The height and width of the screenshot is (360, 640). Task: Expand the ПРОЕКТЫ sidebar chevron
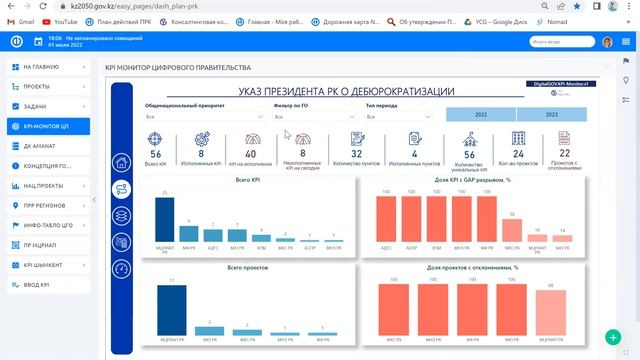pos(84,87)
